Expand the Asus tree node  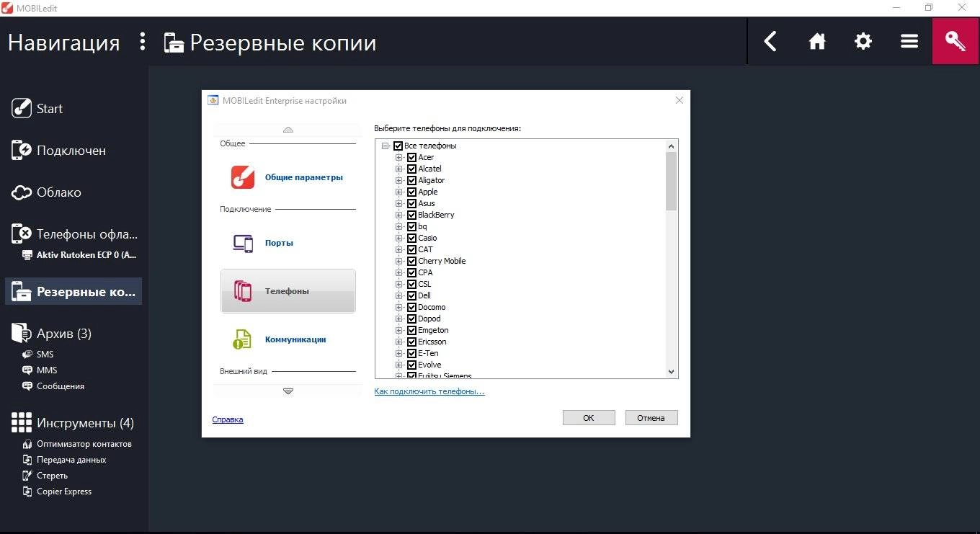399,203
